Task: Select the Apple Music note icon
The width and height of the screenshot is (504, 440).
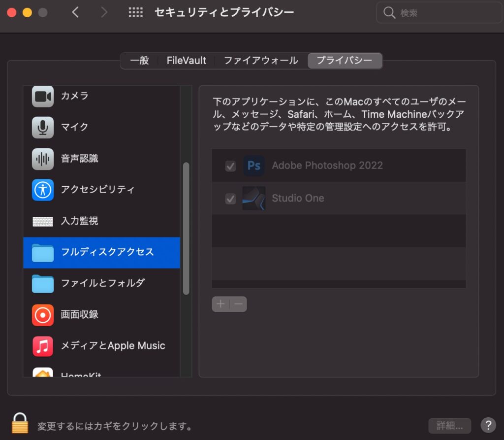Action: (x=43, y=346)
